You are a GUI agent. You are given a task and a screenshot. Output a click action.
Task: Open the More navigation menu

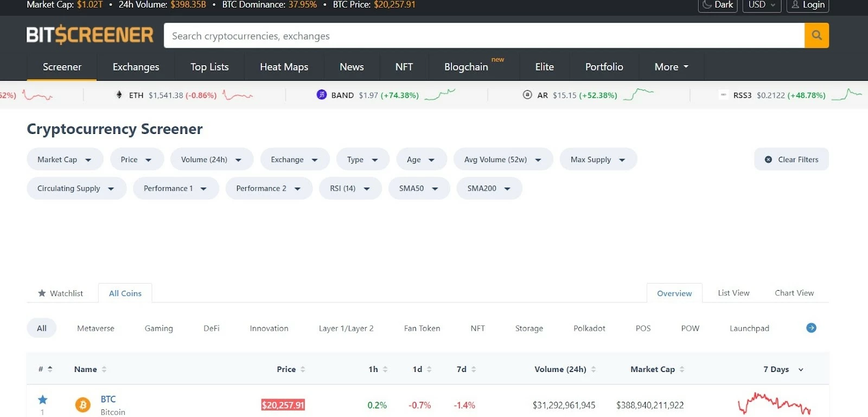[x=672, y=67]
